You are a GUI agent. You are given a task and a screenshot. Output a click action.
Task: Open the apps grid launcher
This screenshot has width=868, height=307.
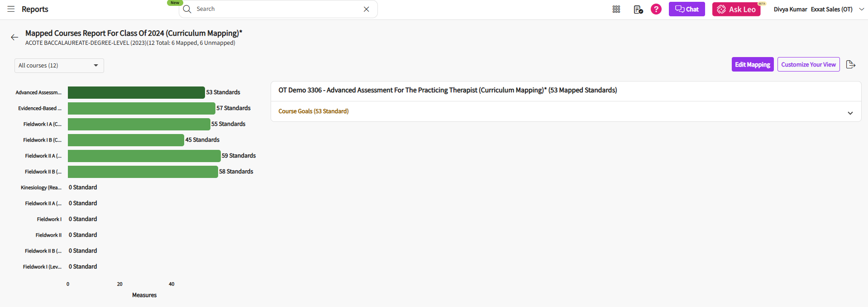pyautogui.click(x=616, y=10)
